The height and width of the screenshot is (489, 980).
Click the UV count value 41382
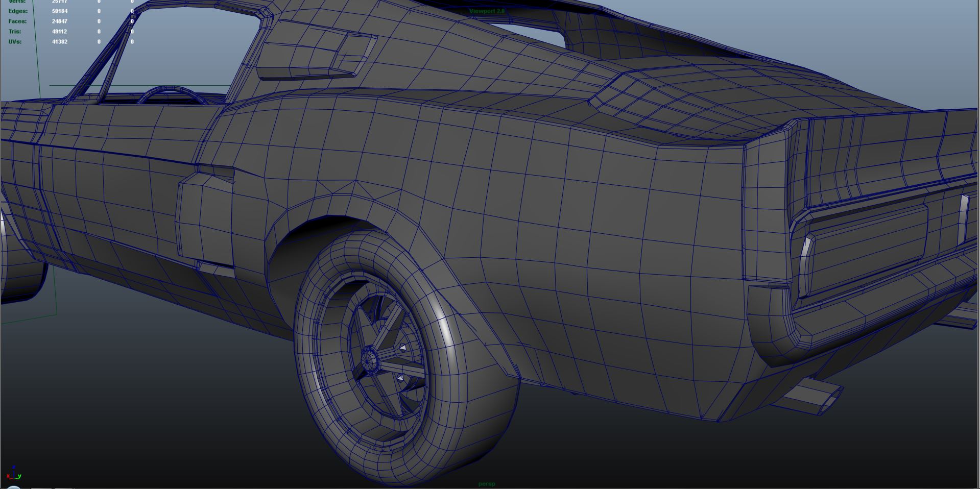[60, 42]
